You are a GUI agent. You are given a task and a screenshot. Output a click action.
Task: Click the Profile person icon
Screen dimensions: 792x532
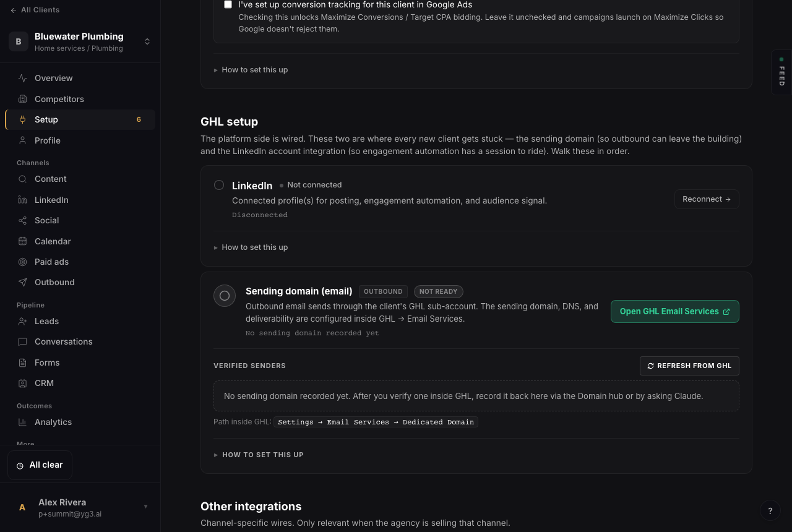(x=22, y=140)
